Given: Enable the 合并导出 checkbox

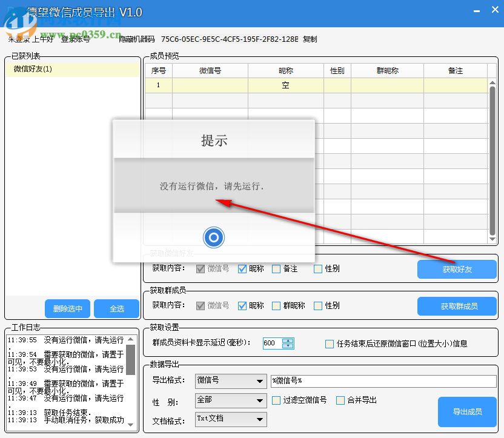Looking at the screenshot, I should tap(340, 400).
